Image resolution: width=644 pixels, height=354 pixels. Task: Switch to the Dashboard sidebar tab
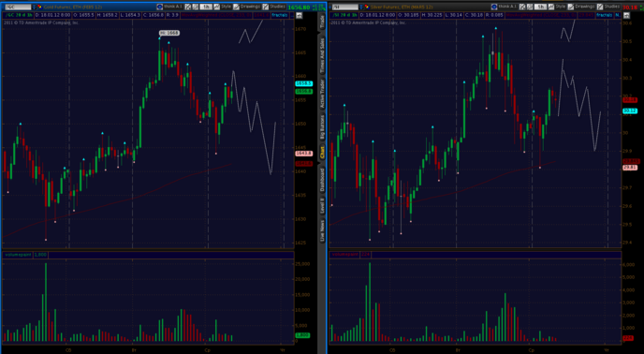[x=322, y=179]
